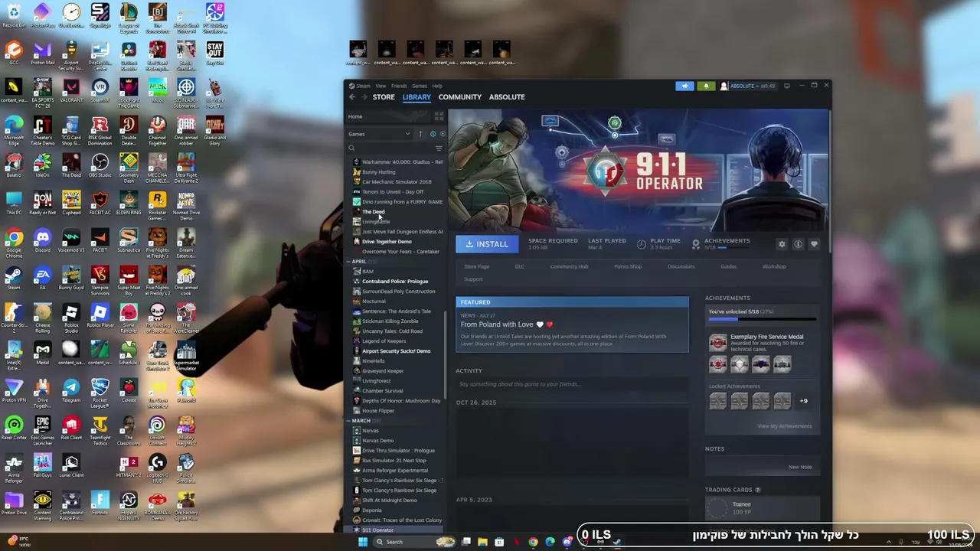Open advanced library filter options
Viewport: 980px width, 551px height.
[439, 148]
